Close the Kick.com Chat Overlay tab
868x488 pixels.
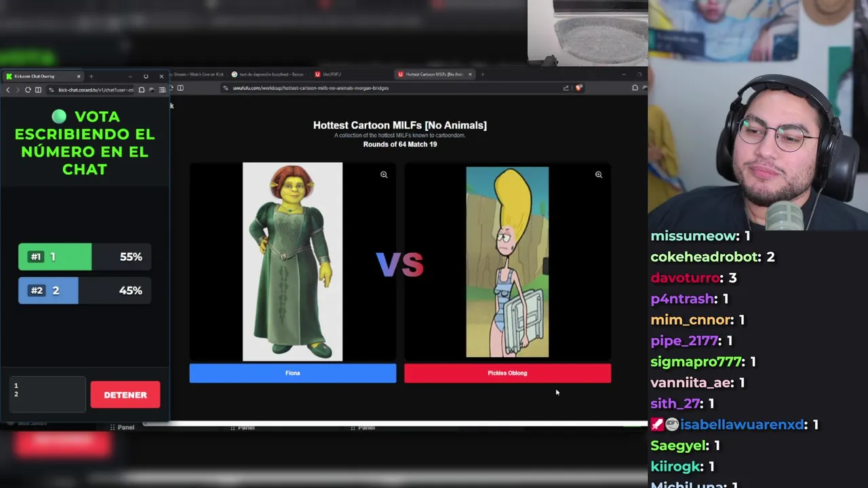pyautogui.click(x=79, y=76)
